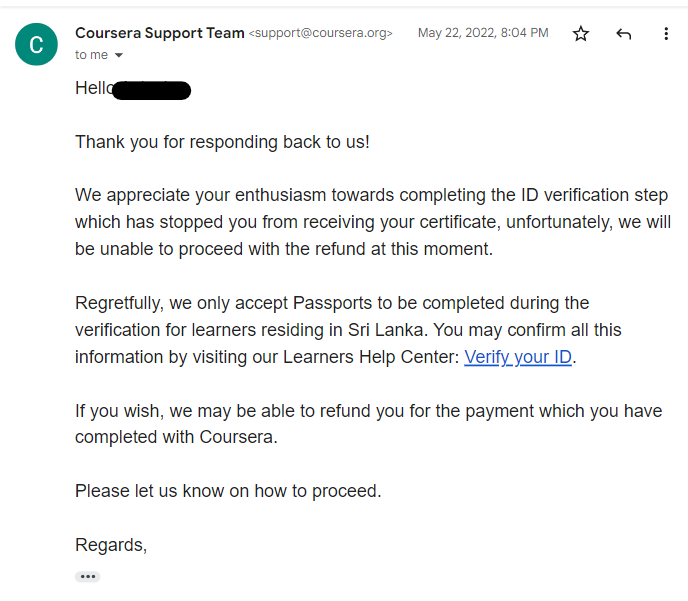Click the paragraph about ID verification step

373,222
